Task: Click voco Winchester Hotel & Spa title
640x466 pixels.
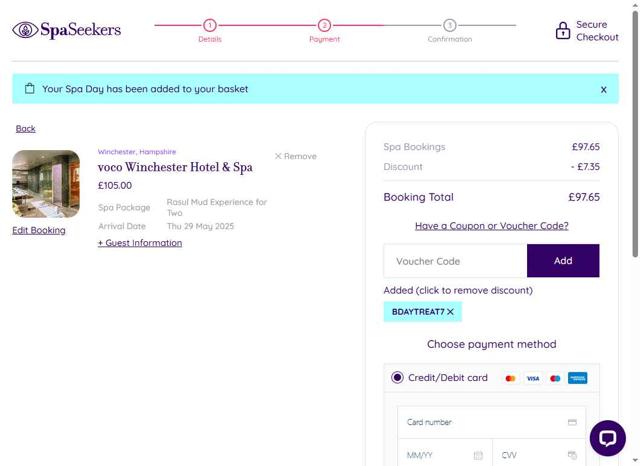Action: pyautogui.click(x=175, y=167)
